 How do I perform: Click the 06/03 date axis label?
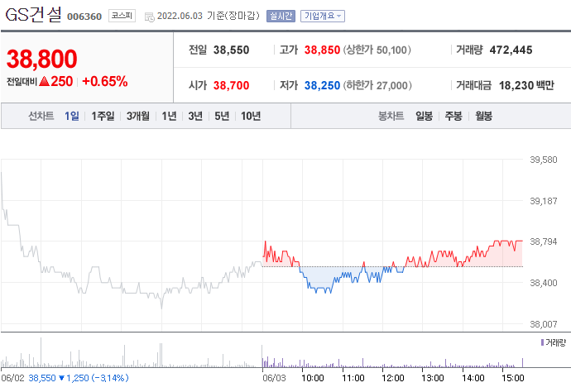(x=274, y=378)
